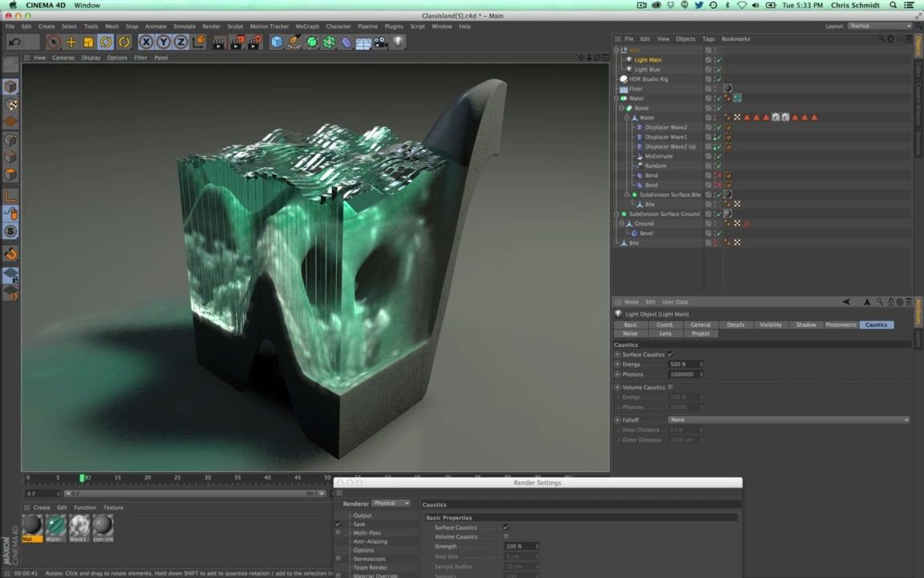Click the Render View clapperboard icon
The image size is (924, 578).
[219, 42]
